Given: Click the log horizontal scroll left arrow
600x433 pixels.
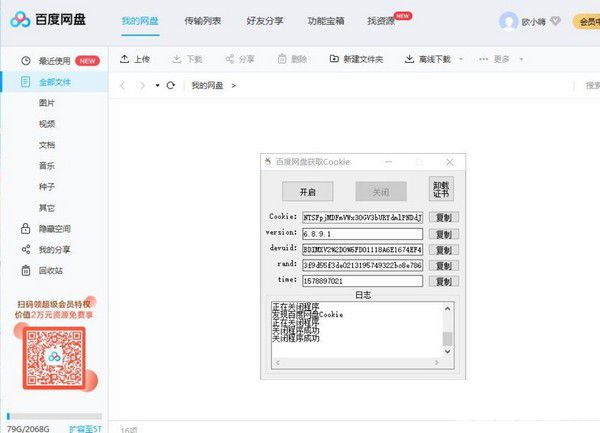Looking at the screenshot, I should click(278, 363).
